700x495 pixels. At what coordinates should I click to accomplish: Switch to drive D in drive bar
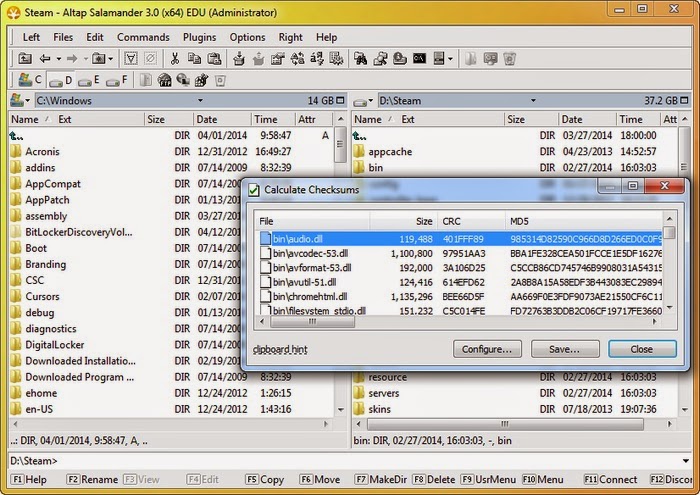click(x=61, y=80)
